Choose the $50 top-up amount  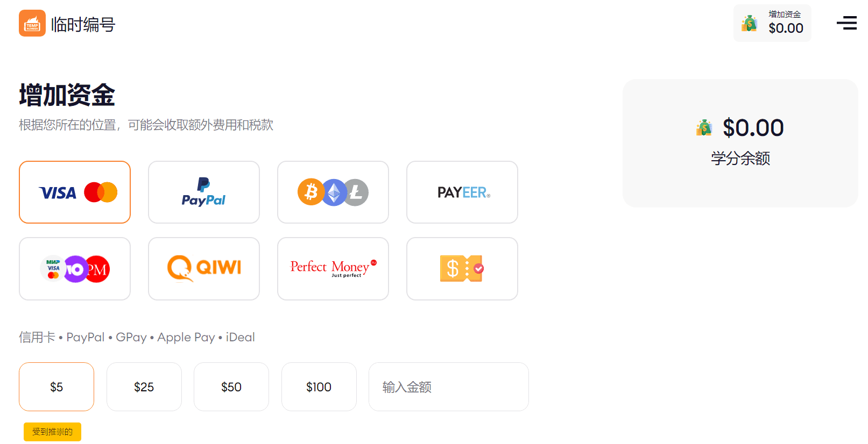231,387
